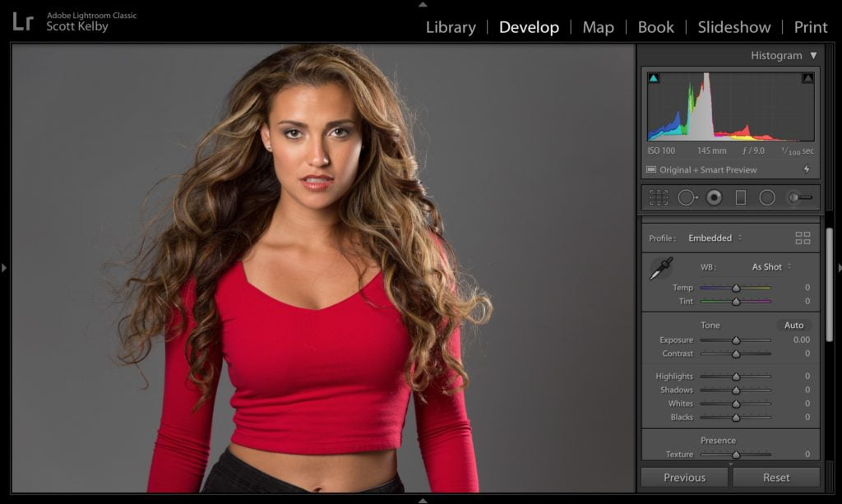Open the Profile Embedded dropdown
The height and width of the screenshot is (504, 842).
[x=715, y=238]
